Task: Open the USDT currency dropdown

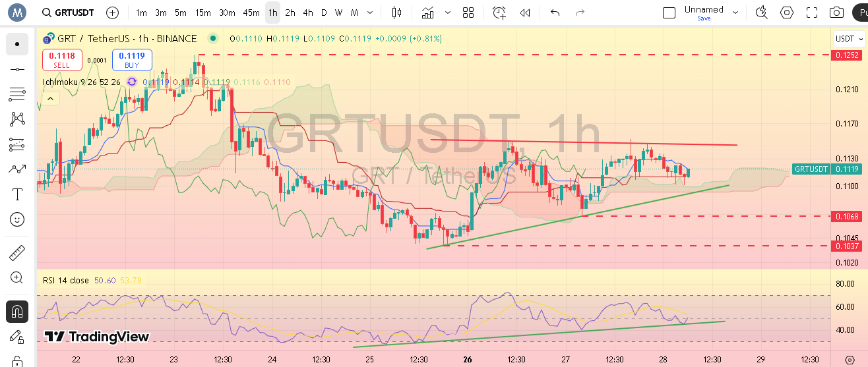Action: (x=849, y=38)
